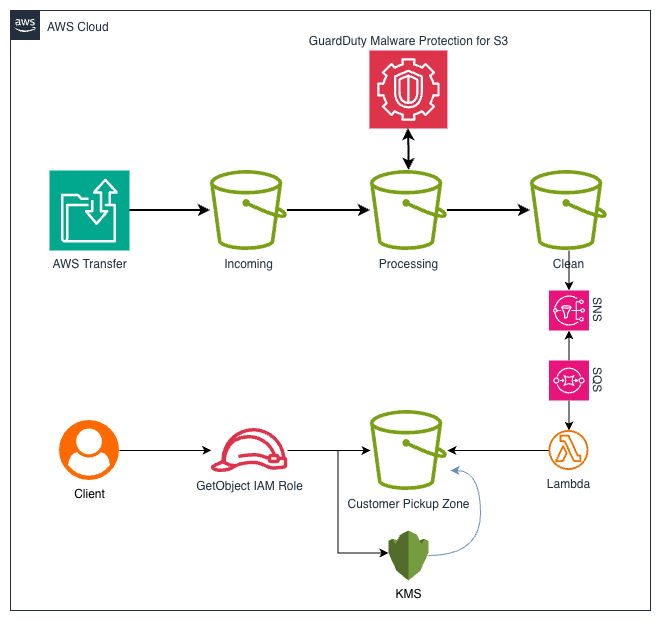Select the Client user icon
The height and width of the screenshot is (622, 662).
[x=89, y=450]
